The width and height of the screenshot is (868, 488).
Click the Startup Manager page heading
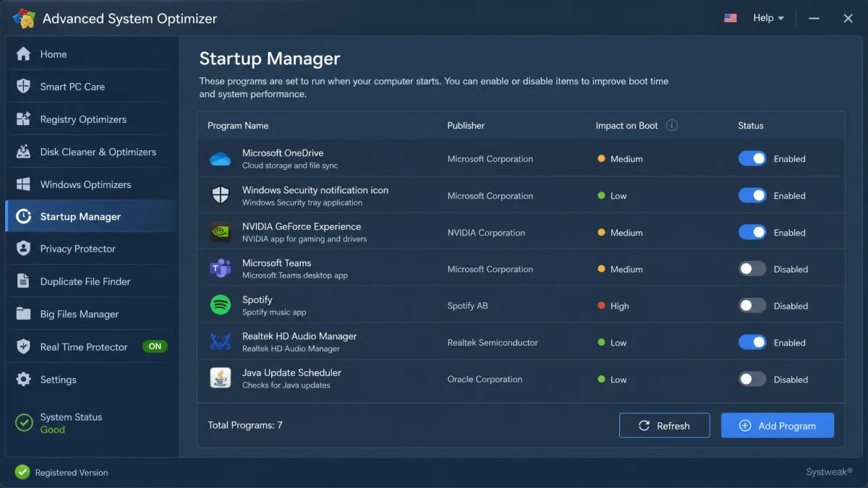coord(270,59)
